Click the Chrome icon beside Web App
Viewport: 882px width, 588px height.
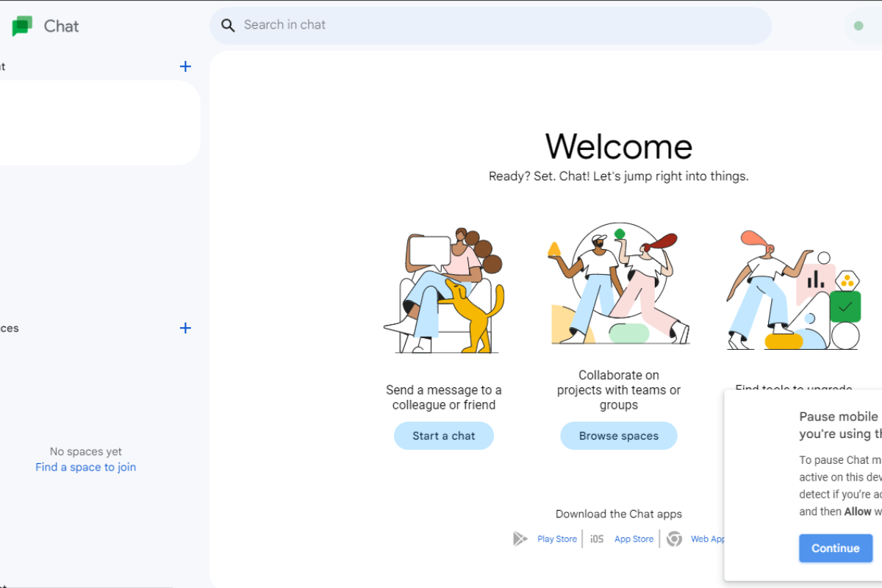(674, 539)
